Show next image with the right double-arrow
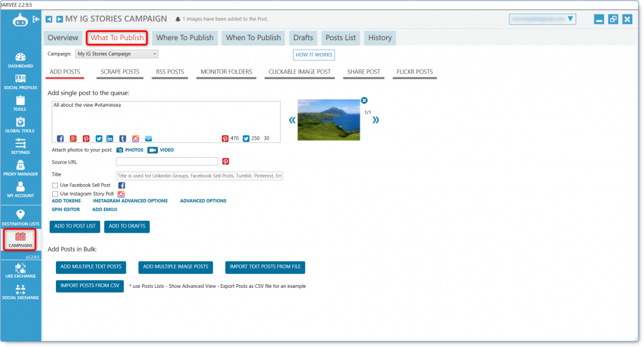 click(x=375, y=120)
